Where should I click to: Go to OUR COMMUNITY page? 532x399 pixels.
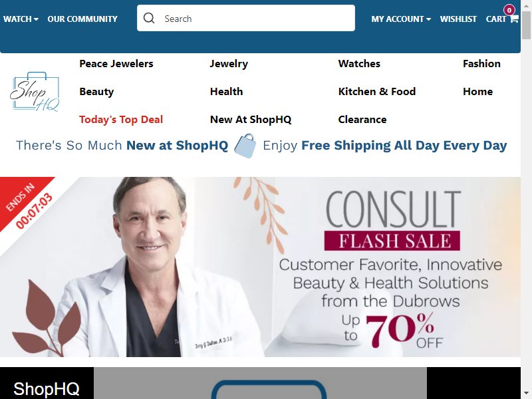pyautogui.click(x=82, y=19)
